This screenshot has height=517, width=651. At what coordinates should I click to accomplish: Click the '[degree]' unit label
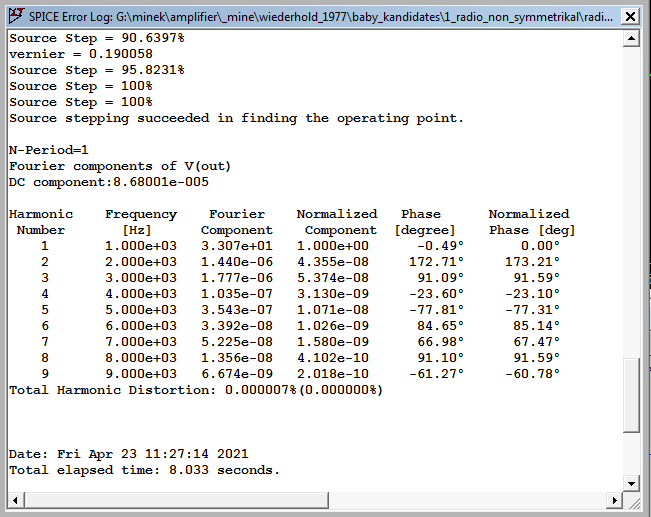425,230
